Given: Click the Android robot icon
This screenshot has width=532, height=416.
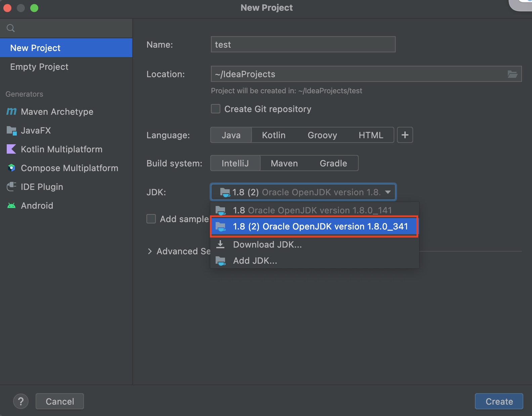Looking at the screenshot, I should pos(11,206).
